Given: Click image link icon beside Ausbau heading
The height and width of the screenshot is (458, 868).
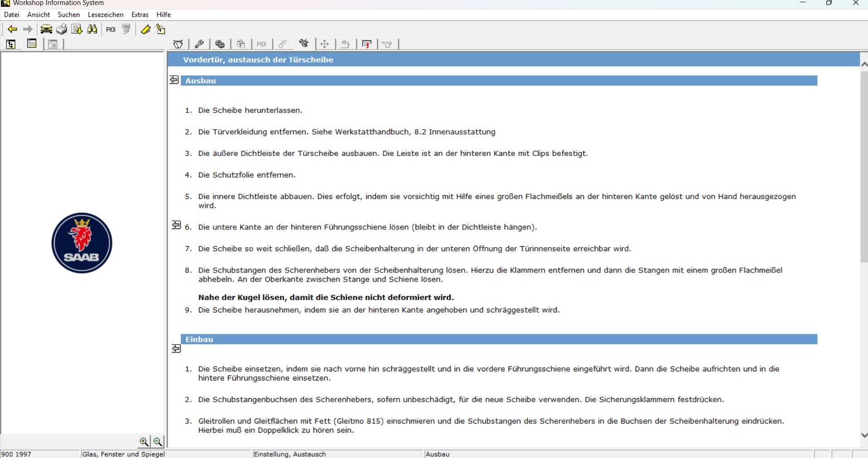Looking at the screenshot, I should click(x=174, y=80).
